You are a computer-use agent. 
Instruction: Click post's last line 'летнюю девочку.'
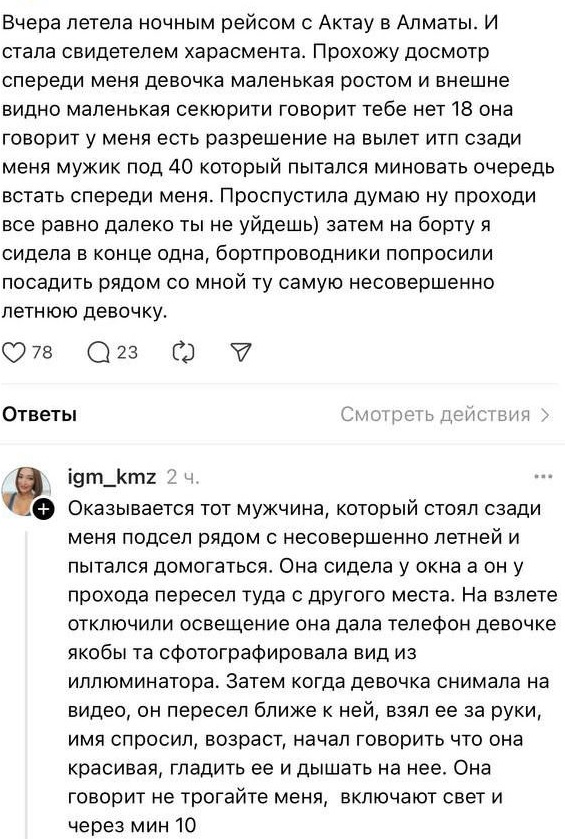pyautogui.click(x=85, y=311)
